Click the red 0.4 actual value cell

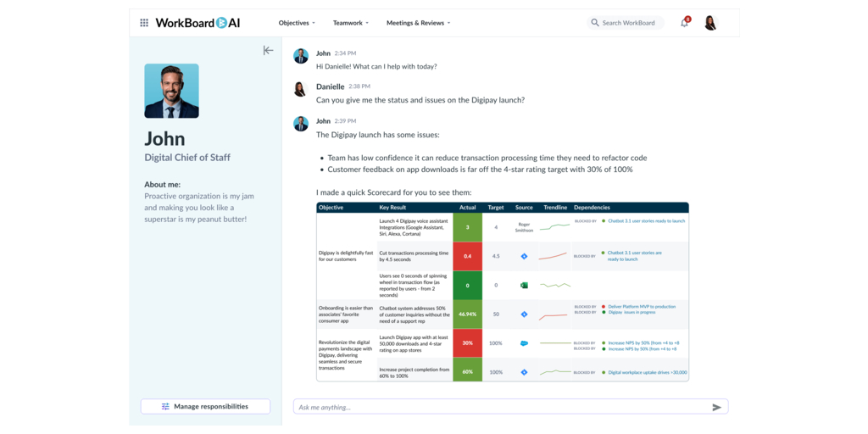[467, 256]
